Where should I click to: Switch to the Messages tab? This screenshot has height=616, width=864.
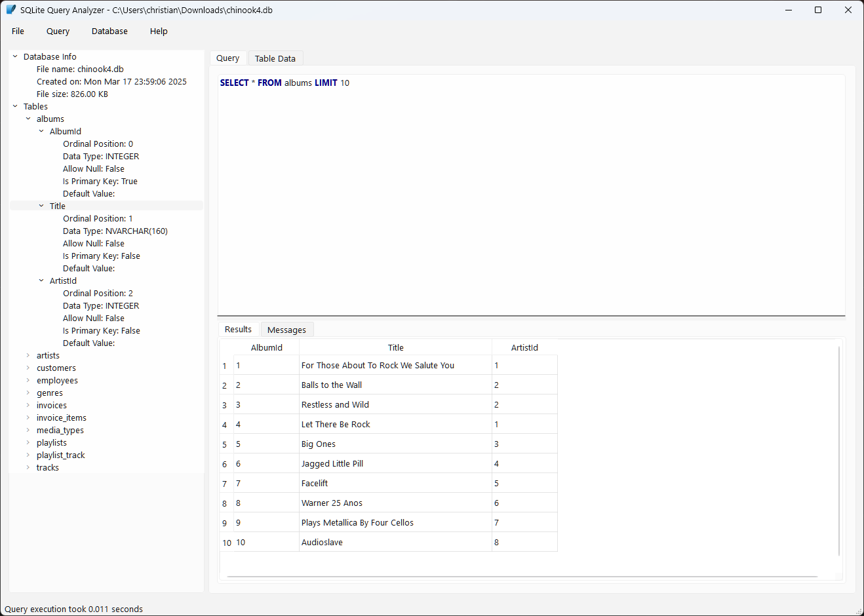pyautogui.click(x=286, y=329)
